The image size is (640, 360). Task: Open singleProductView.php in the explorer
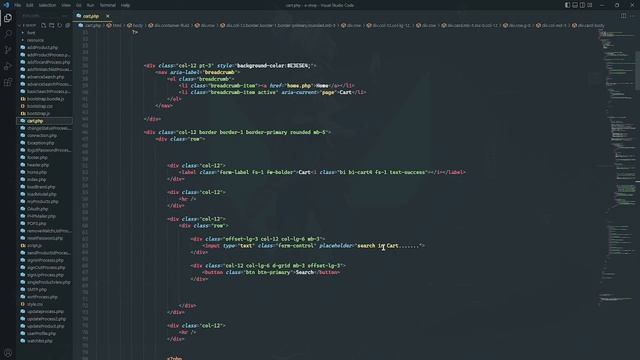48,282
